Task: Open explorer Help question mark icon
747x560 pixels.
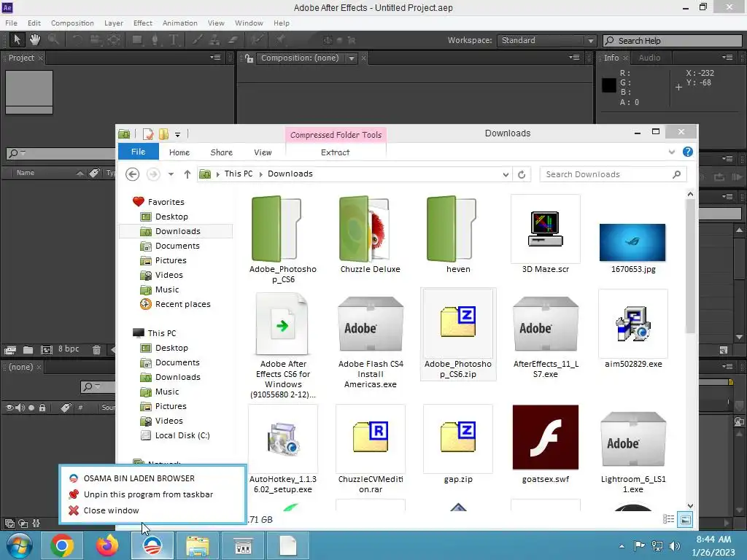Action: pos(687,152)
